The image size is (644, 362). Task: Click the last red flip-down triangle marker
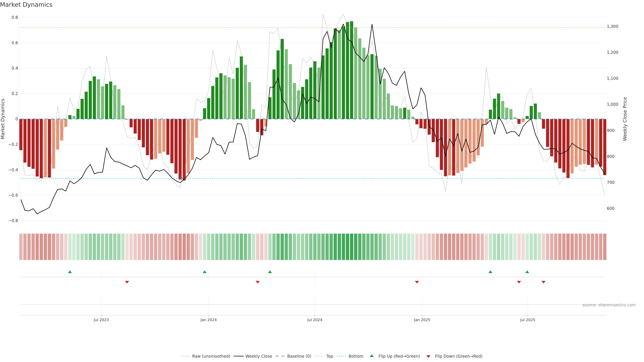pos(544,282)
